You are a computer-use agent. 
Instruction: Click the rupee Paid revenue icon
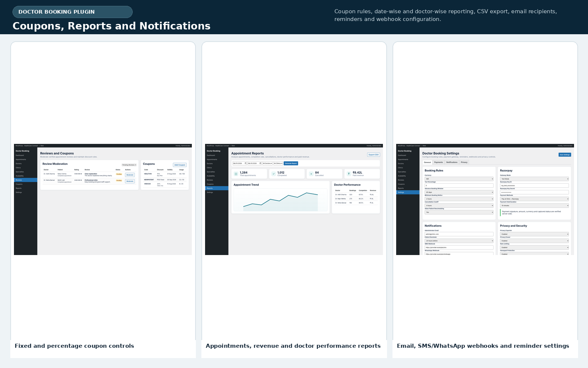click(x=349, y=174)
